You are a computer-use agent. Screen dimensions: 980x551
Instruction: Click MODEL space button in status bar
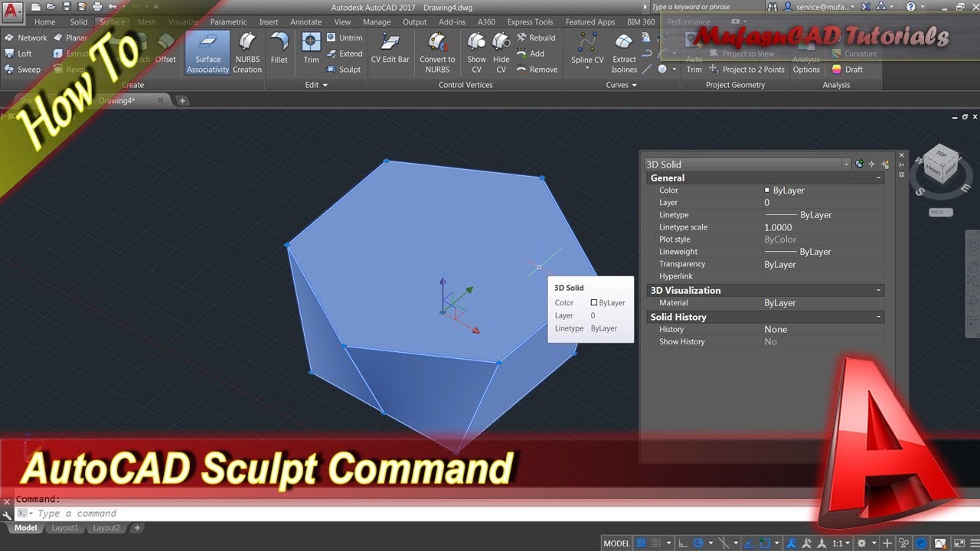pos(616,543)
